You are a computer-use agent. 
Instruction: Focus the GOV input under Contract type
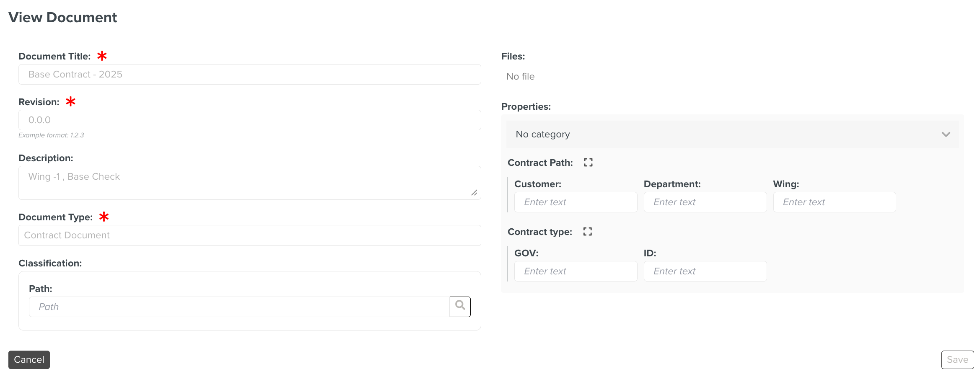[575, 271]
